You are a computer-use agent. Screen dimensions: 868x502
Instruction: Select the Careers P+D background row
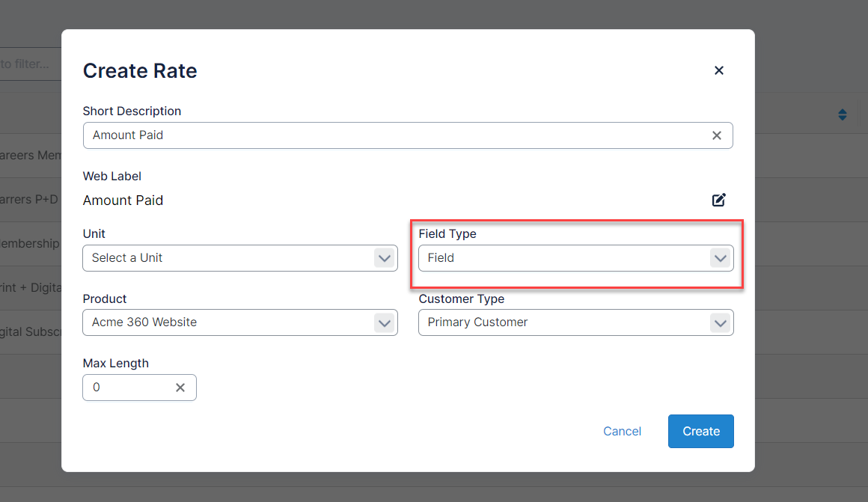coord(30,200)
